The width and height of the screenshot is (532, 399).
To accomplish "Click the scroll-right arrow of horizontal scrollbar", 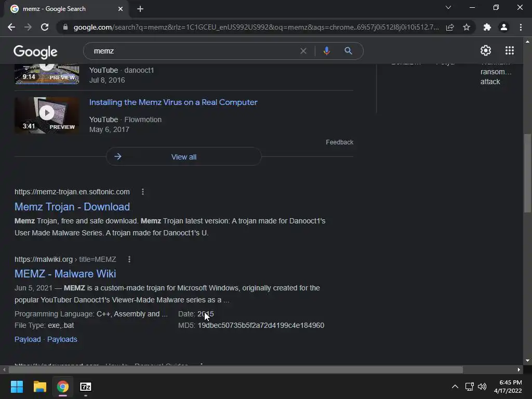I will (x=519, y=369).
